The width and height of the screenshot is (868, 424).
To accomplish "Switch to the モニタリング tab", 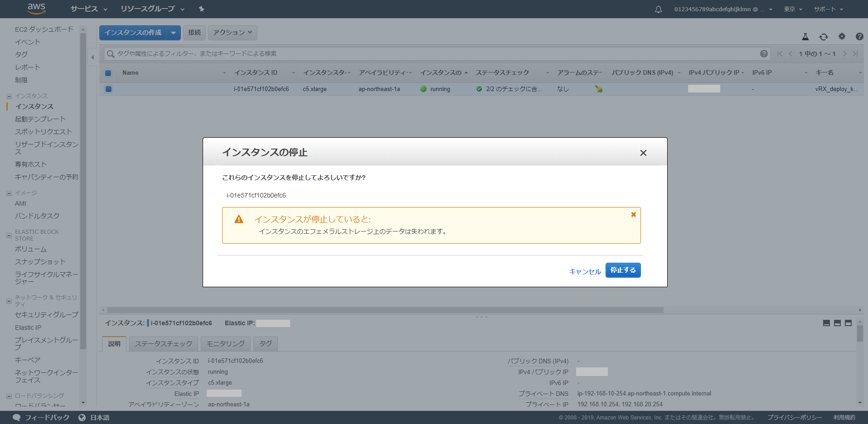I will pyautogui.click(x=225, y=343).
